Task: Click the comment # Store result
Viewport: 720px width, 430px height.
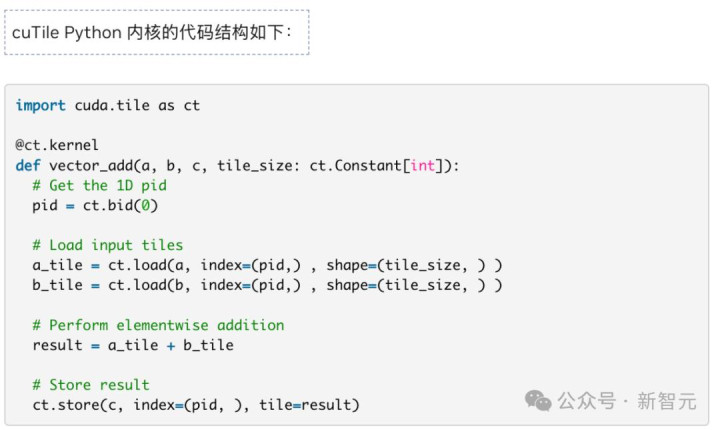Action: [91, 385]
